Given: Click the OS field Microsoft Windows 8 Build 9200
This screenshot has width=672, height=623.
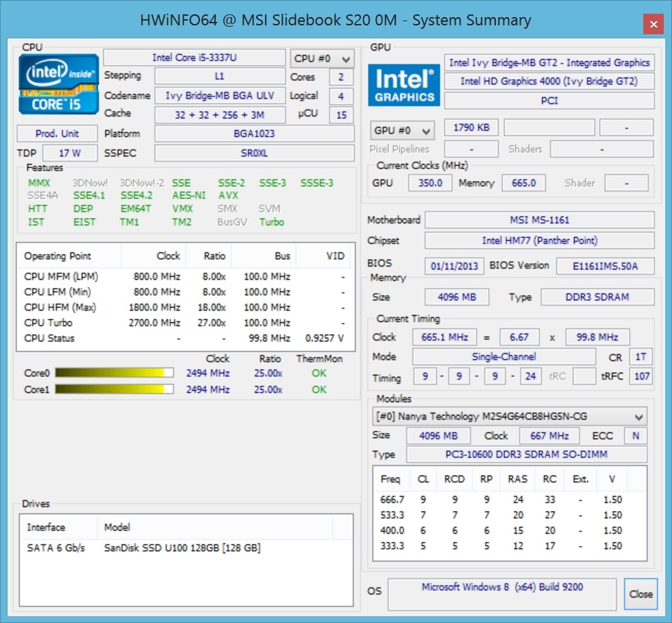Looking at the screenshot, I should pyautogui.click(x=502, y=594).
